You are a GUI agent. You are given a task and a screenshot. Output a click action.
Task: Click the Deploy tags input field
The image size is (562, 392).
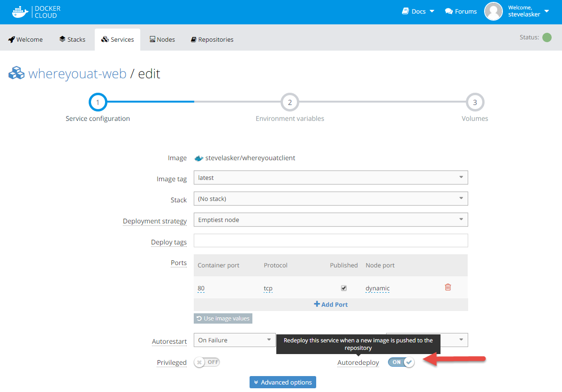point(331,241)
